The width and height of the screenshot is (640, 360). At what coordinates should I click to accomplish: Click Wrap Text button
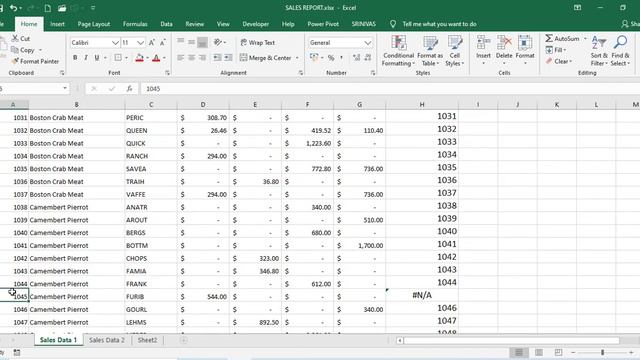point(258,42)
